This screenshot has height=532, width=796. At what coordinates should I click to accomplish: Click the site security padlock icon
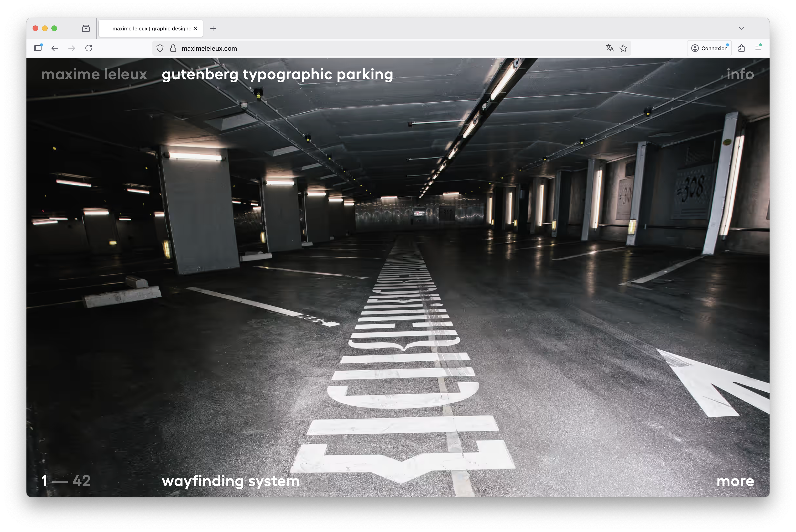click(173, 48)
